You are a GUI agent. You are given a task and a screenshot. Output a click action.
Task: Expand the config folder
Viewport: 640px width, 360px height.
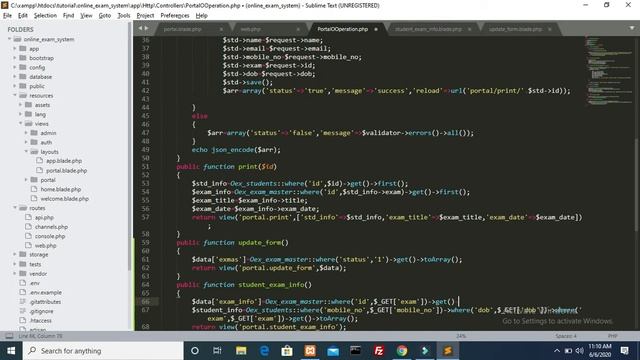pos(15,67)
